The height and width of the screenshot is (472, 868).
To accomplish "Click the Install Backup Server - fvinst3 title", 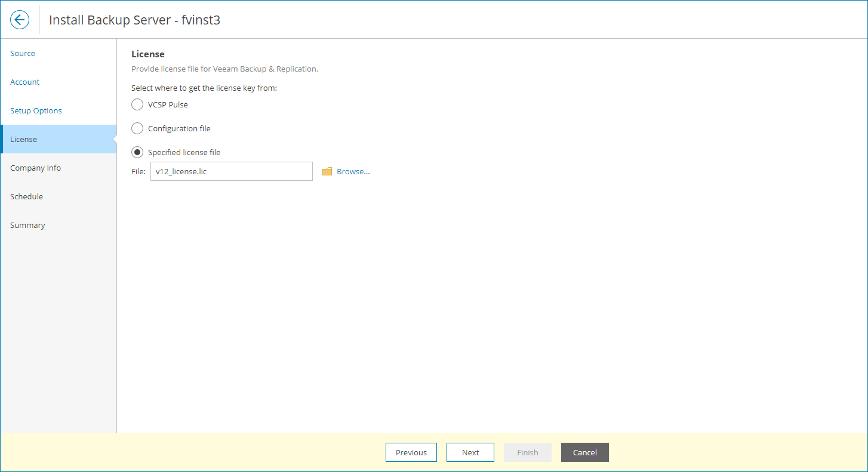I will pyautogui.click(x=134, y=20).
